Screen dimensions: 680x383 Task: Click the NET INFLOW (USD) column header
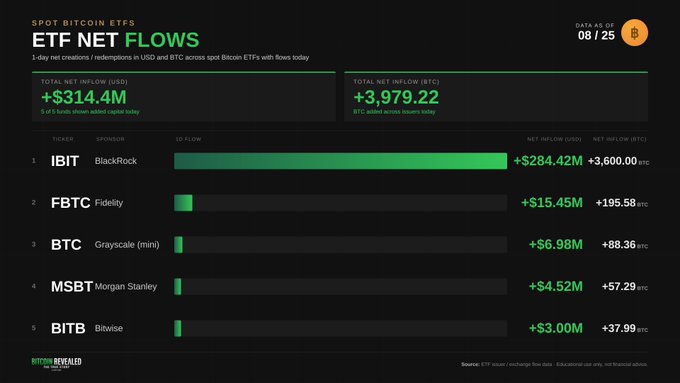[554, 139]
